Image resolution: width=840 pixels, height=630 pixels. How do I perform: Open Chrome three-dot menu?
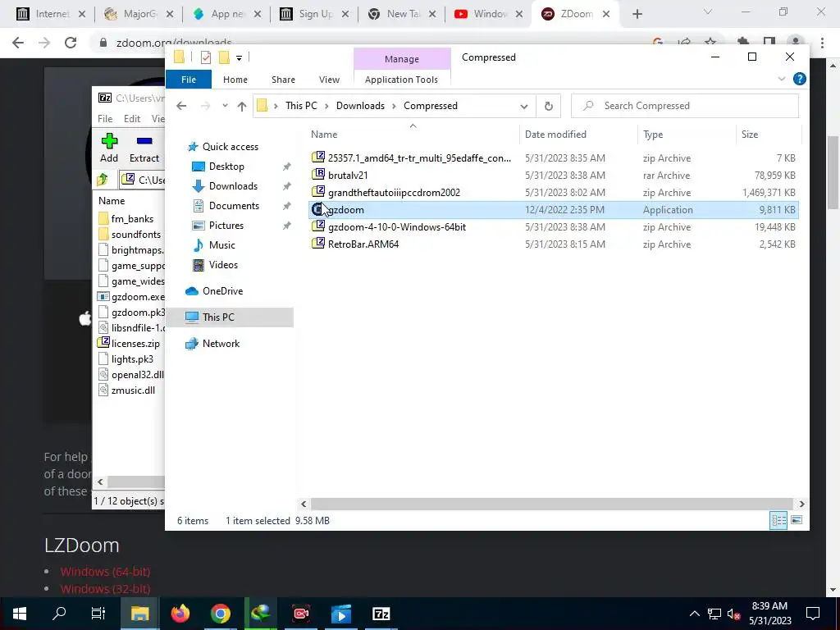(x=822, y=43)
